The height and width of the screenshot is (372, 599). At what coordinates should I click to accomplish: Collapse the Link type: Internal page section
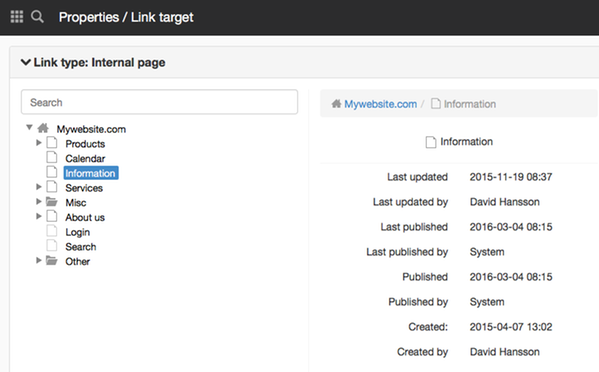[x=26, y=62]
